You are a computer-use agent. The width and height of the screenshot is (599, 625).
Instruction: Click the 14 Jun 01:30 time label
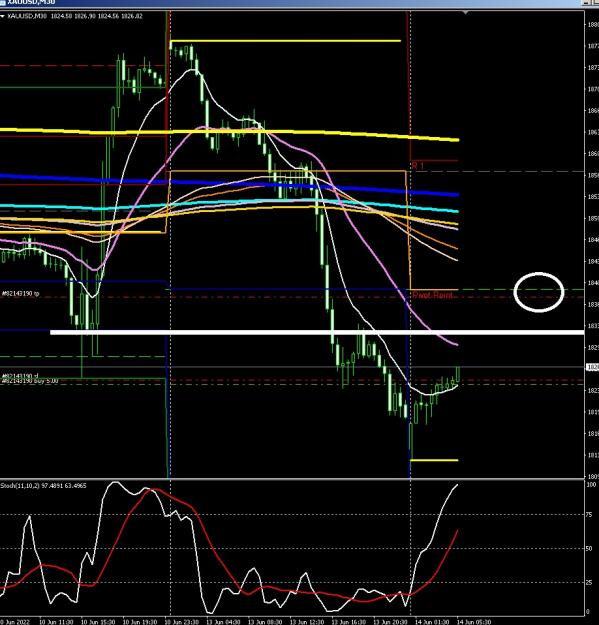432,622
